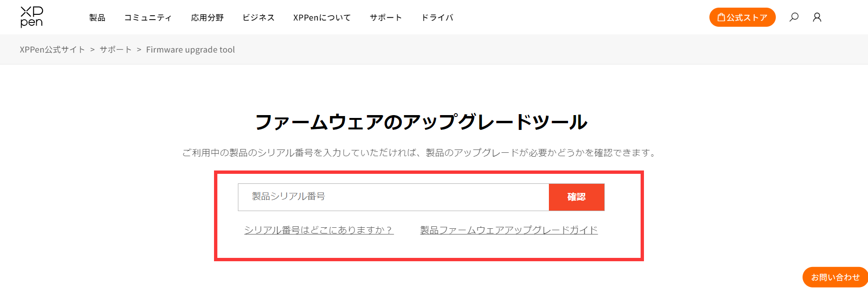Click the shopping bag icon in 公式ストア
Viewport: 868px width, 298px height.
[721, 17]
